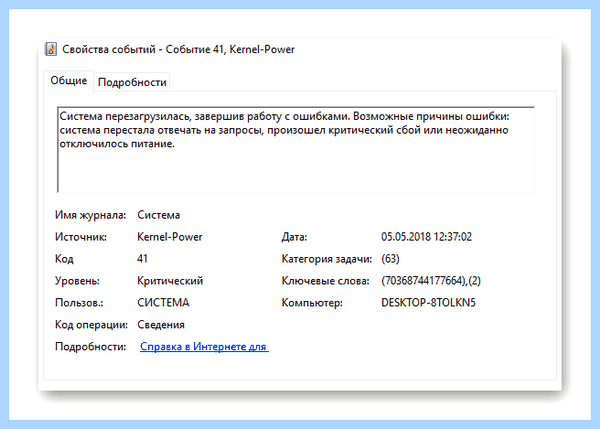The height and width of the screenshot is (429, 600).
Task: Click the 'Ключевые слова:' label
Action: [x=326, y=281]
